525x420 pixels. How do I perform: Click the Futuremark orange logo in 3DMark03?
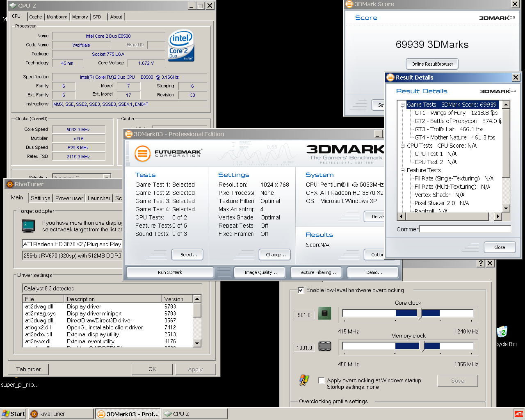pos(143,154)
